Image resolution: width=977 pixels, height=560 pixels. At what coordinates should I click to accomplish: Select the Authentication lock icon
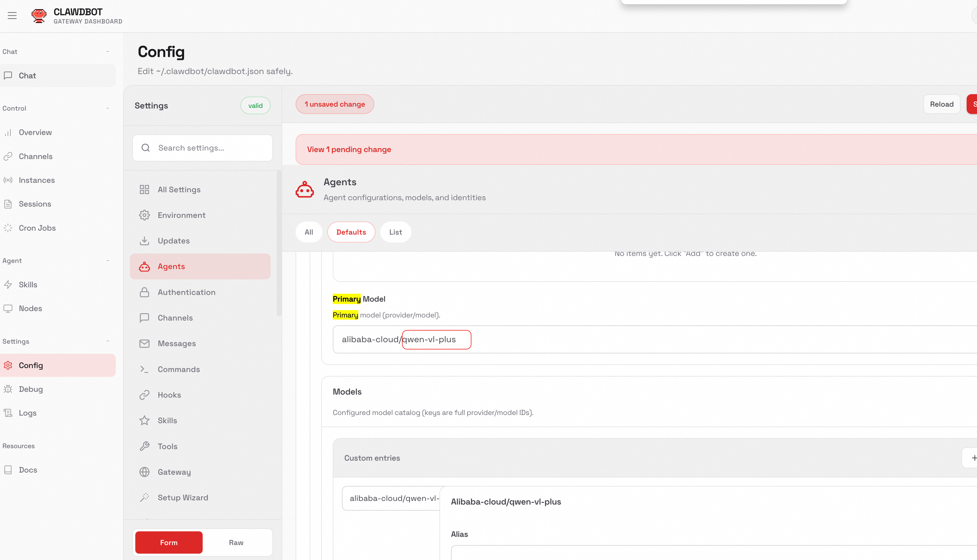click(144, 292)
